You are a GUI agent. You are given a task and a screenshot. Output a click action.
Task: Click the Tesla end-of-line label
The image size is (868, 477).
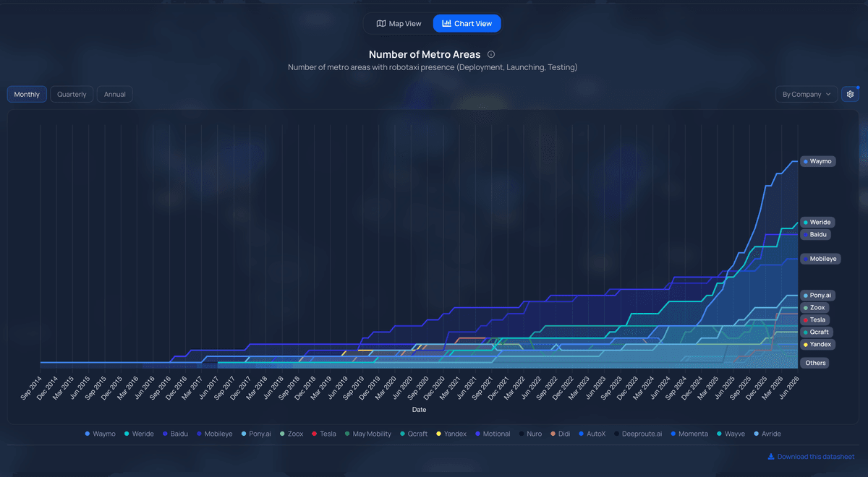pos(814,320)
